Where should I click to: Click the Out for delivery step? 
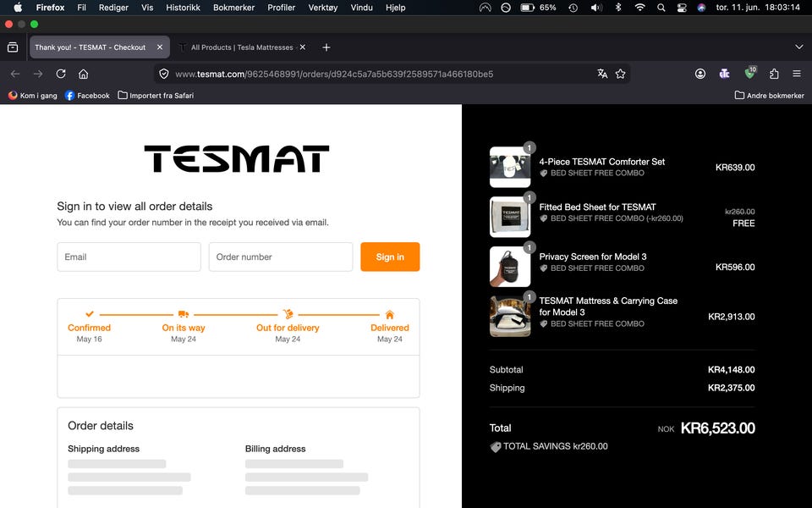tap(288, 327)
